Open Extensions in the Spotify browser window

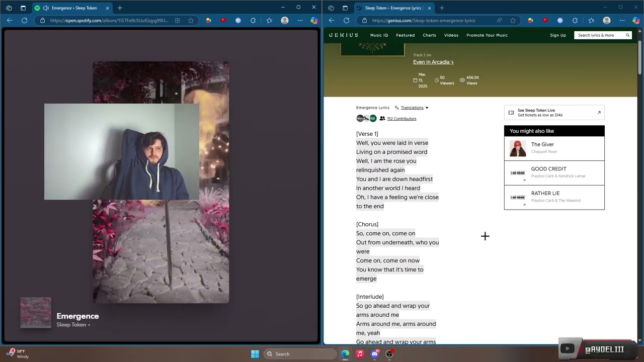253,21
